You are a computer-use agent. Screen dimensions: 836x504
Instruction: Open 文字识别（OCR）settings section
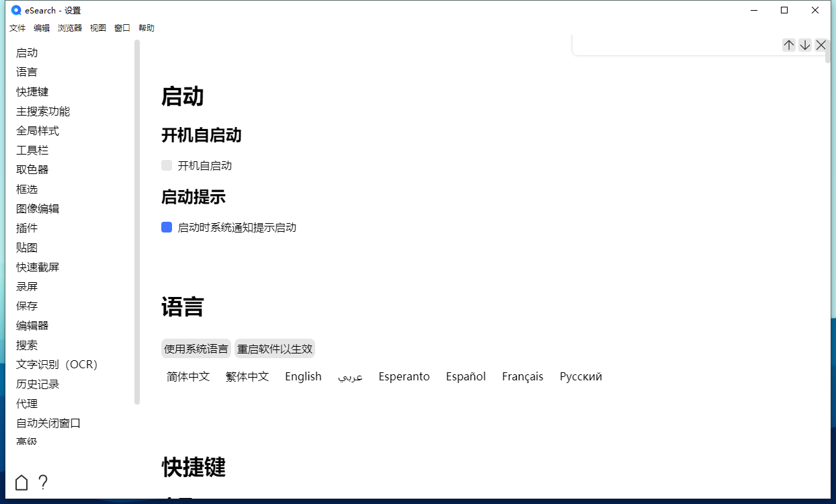tap(57, 364)
